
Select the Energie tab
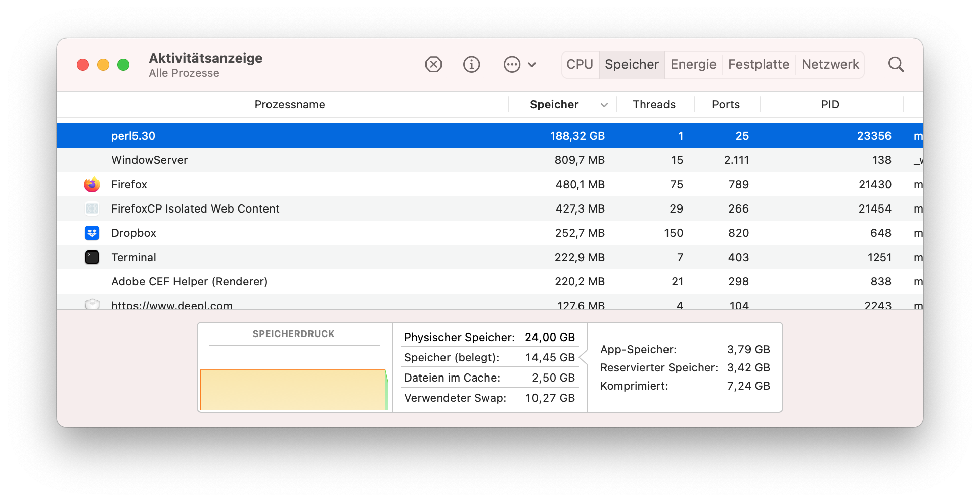[693, 64]
